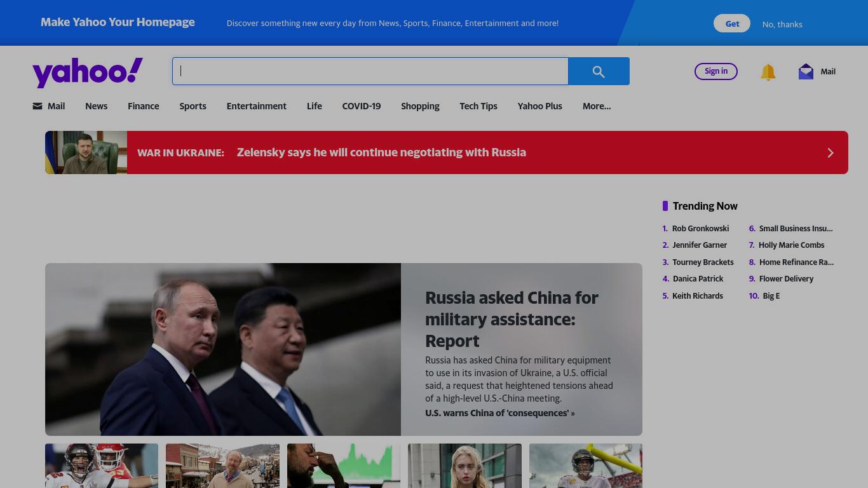Open the News navigation item

coord(97,106)
